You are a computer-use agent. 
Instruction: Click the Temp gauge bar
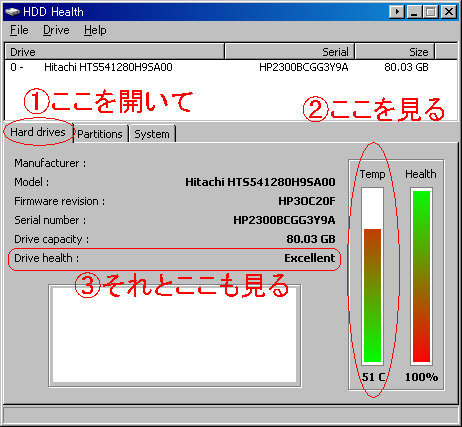click(x=372, y=277)
